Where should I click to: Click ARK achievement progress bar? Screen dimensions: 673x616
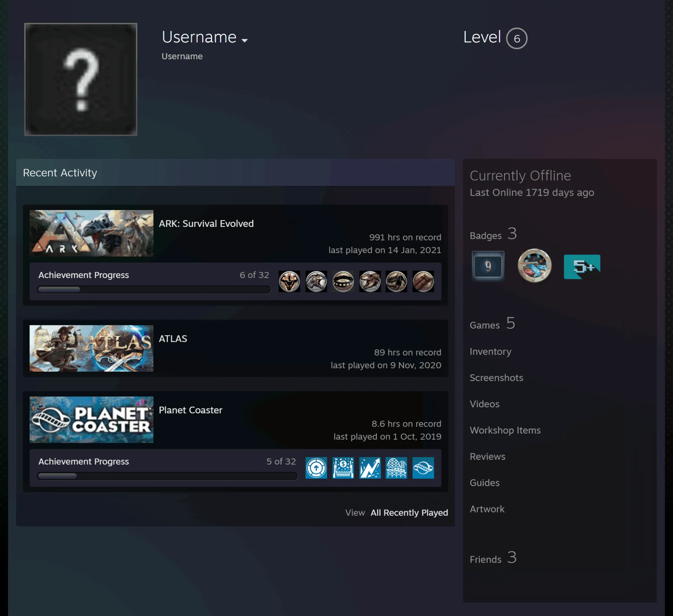pyautogui.click(x=154, y=290)
